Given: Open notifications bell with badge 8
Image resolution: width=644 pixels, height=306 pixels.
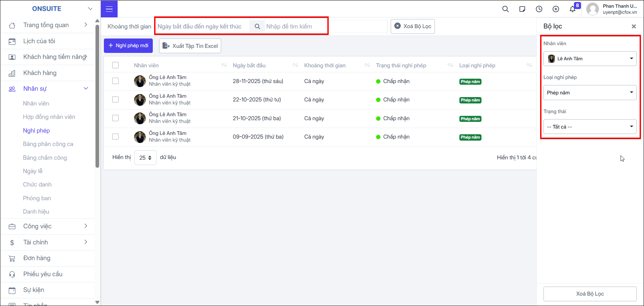Looking at the screenshot, I should point(573,9).
